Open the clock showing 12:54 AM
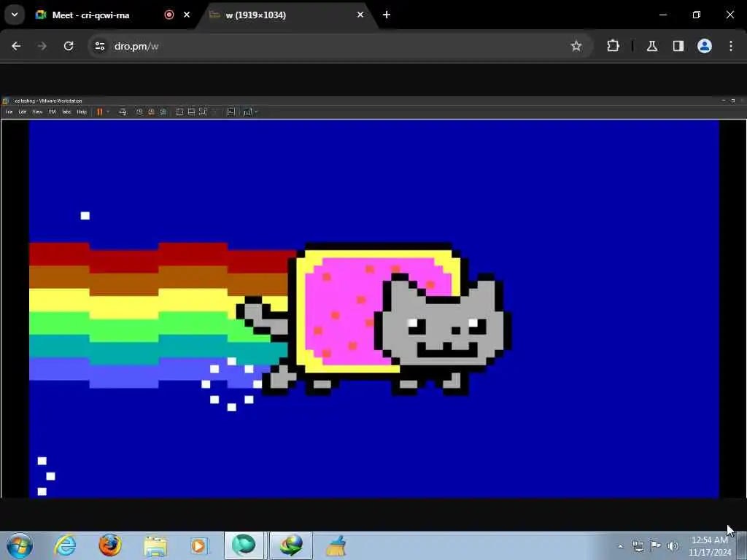The width and height of the screenshot is (747, 560). point(710,546)
